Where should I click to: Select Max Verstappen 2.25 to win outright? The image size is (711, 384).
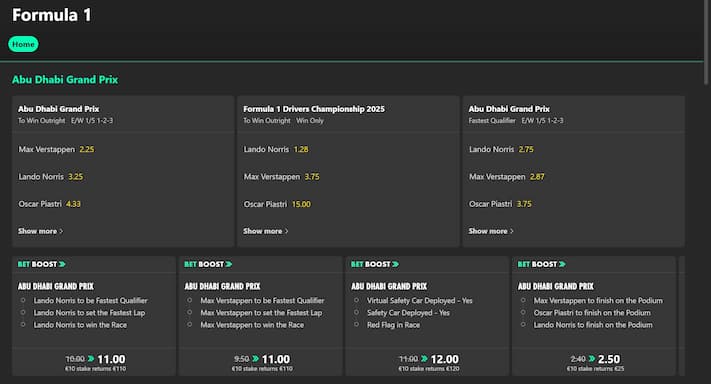[56, 149]
